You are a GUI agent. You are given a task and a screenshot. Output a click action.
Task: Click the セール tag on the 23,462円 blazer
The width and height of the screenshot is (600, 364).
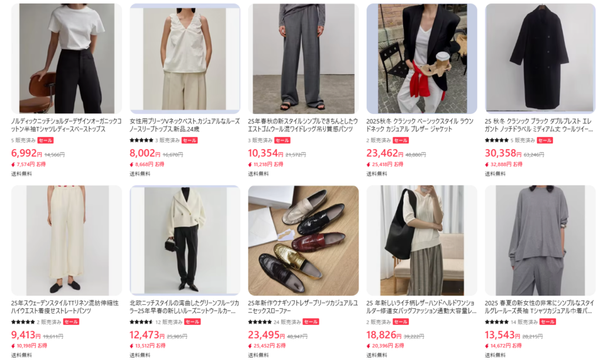(x=401, y=140)
